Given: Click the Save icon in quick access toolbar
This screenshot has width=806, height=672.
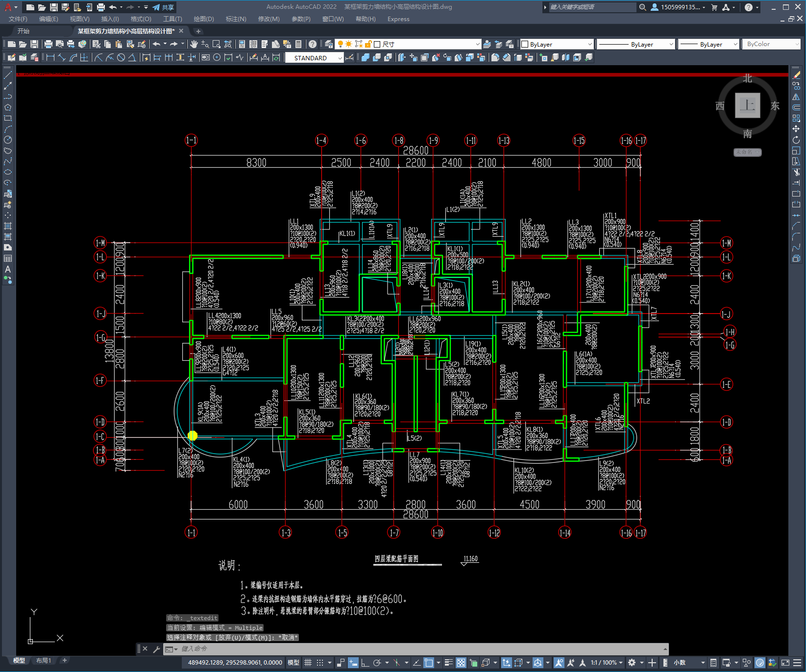Looking at the screenshot, I should point(54,7).
